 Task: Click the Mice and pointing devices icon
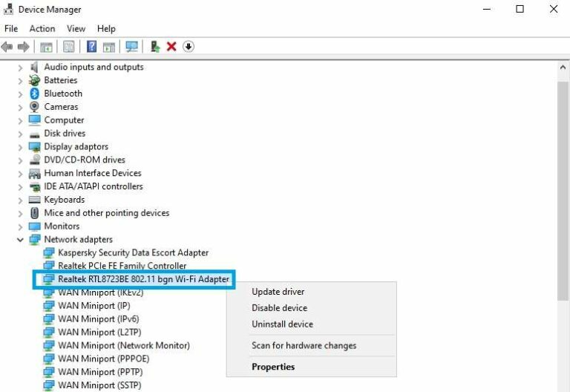click(35, 213)
